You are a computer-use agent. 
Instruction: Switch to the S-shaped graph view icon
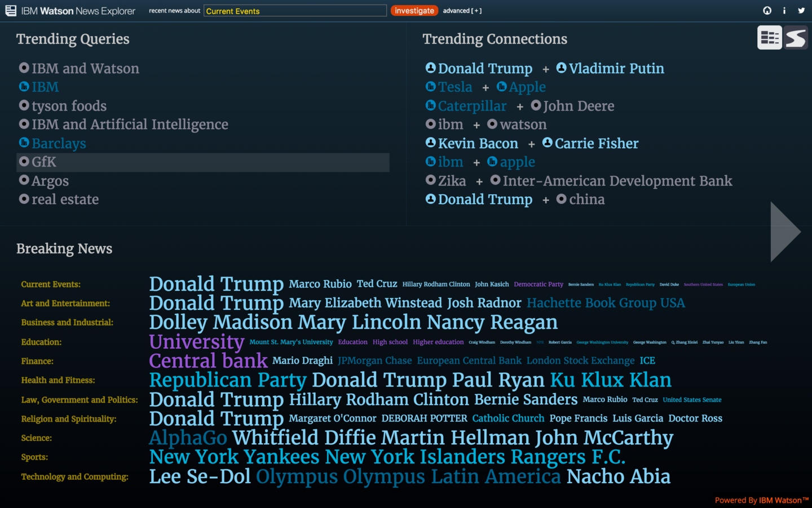click(x=796, y=38)
